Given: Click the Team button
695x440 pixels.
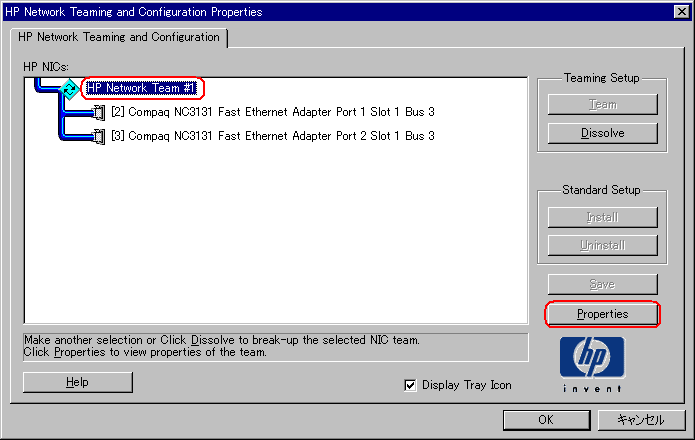Looking at the screenshot, I should pos(602,105).
